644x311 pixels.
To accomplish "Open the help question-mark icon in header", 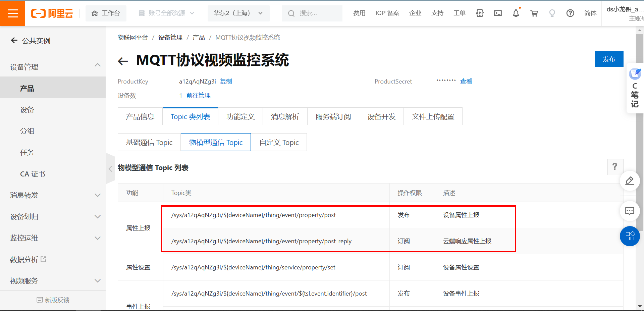I will click(570, 13).
